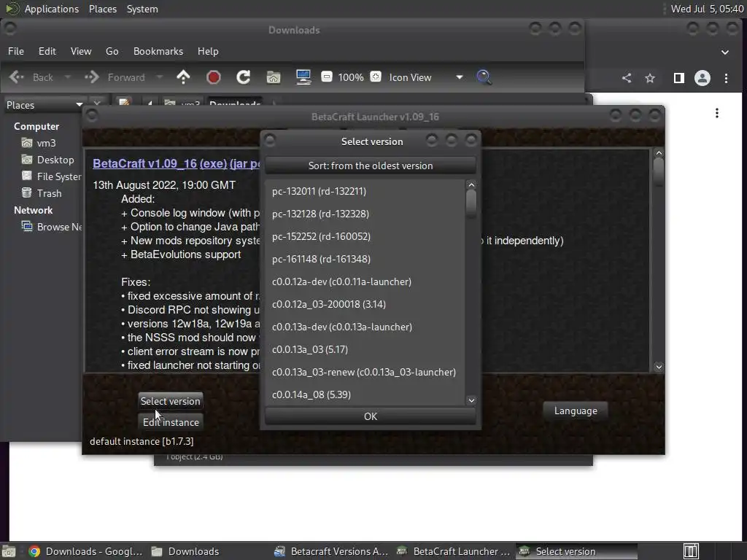Open Chrome profile avatar icon

pyautogui.click(x=703, y=78)
